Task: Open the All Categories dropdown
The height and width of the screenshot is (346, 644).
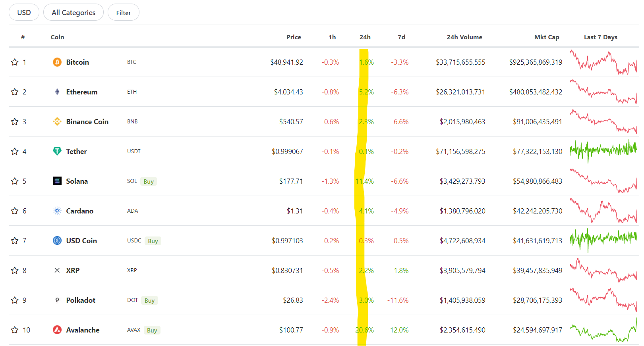Action: [x=73, y=12]
